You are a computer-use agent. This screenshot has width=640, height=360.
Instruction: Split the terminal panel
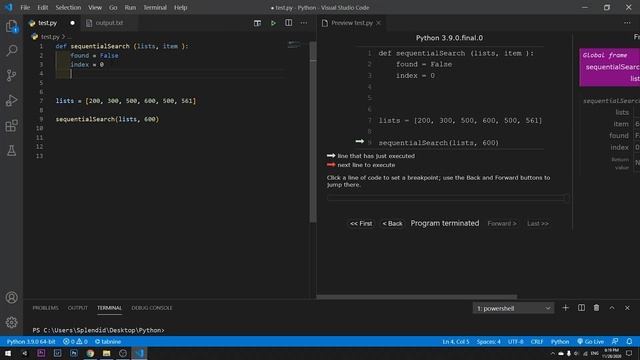point(581,308)
